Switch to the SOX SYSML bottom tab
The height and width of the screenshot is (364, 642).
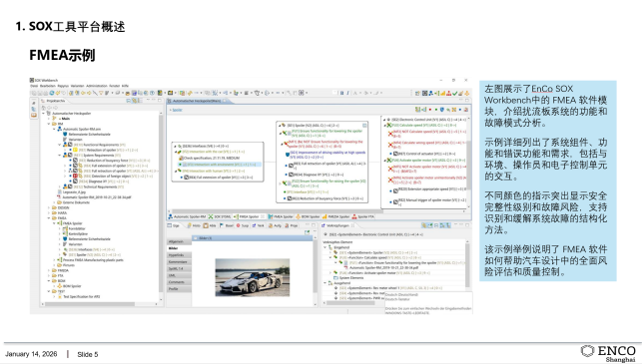click(x=220, y=216)
